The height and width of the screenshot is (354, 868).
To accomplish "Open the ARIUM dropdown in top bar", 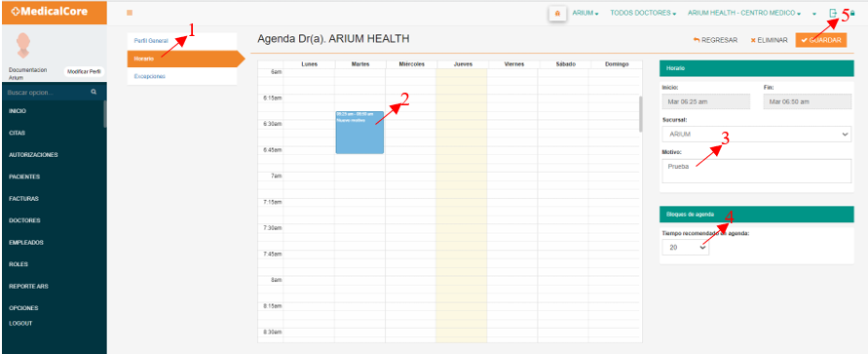I will [585, 14].
